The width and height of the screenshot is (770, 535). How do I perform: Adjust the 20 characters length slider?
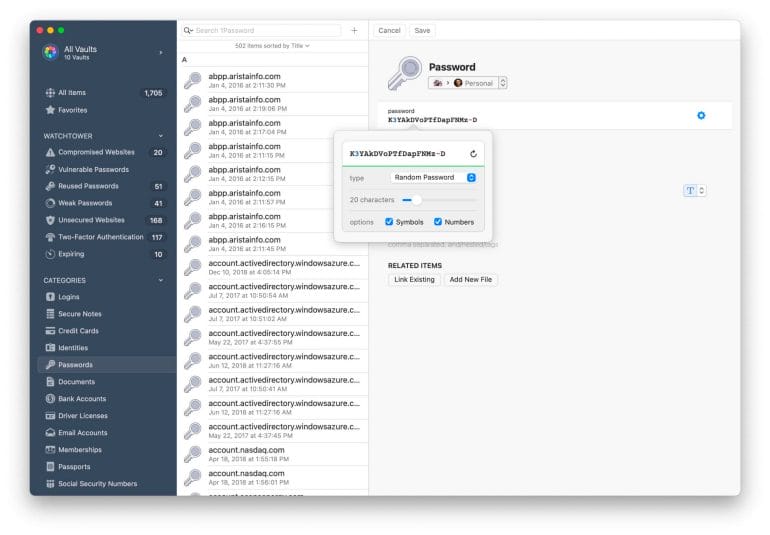(416, 200)
